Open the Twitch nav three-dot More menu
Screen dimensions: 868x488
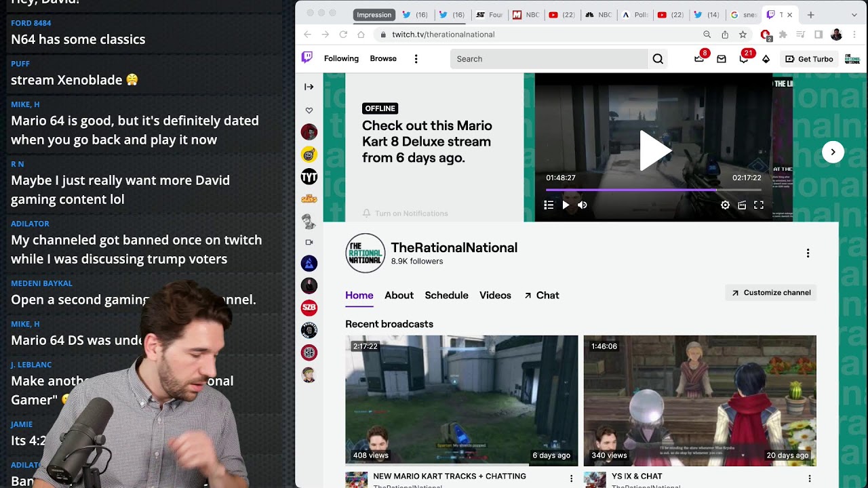[x=416, y=59]
